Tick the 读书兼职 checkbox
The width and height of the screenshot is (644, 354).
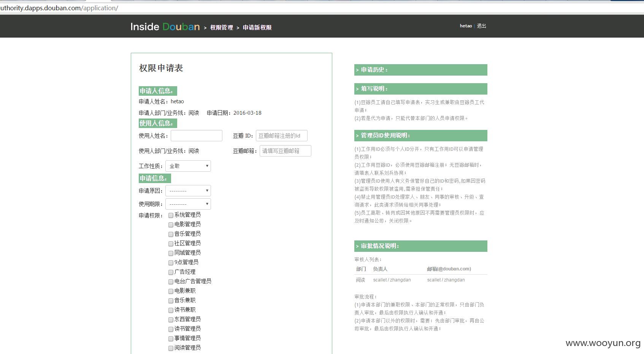pos(171,310)
